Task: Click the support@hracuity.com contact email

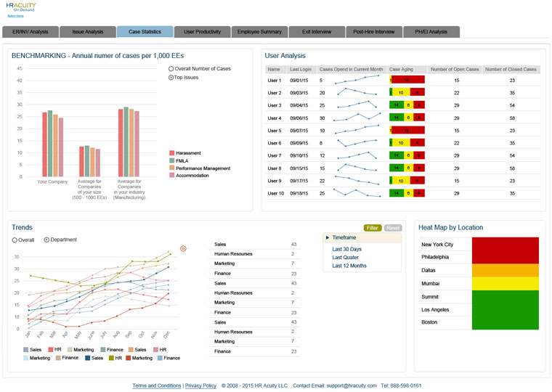Action: [x=352, y=385]
